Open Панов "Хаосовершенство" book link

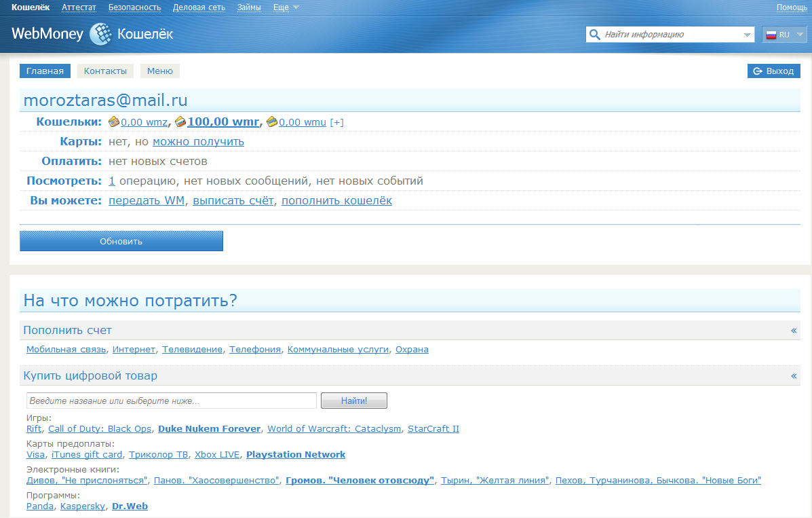[x=216, y=481]
